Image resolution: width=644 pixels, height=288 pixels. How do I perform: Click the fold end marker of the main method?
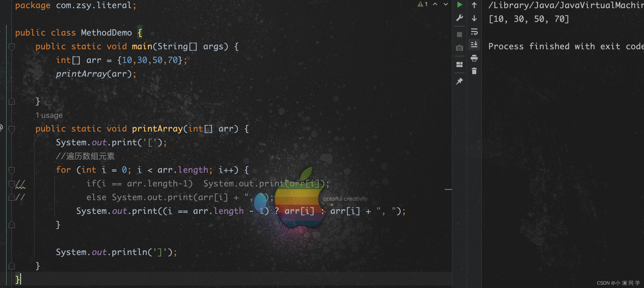pyautogui.click(x=12, y=102)
